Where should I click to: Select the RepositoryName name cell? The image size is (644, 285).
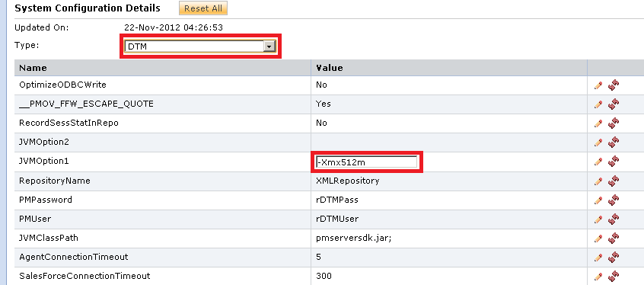[x=163, y=181]
